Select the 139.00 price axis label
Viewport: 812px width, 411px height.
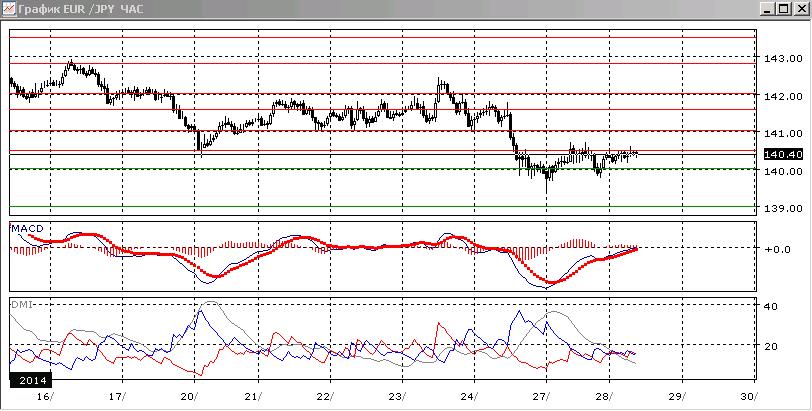click(x=782, y=208)
